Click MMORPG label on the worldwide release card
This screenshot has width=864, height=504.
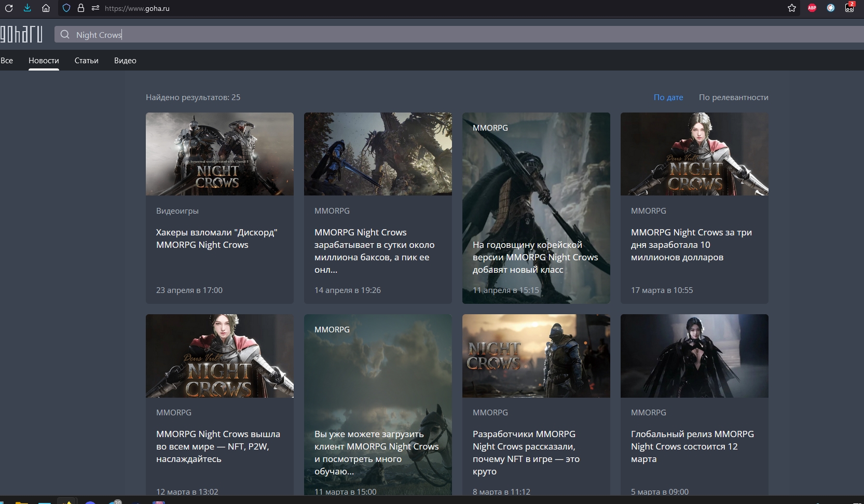174,413
